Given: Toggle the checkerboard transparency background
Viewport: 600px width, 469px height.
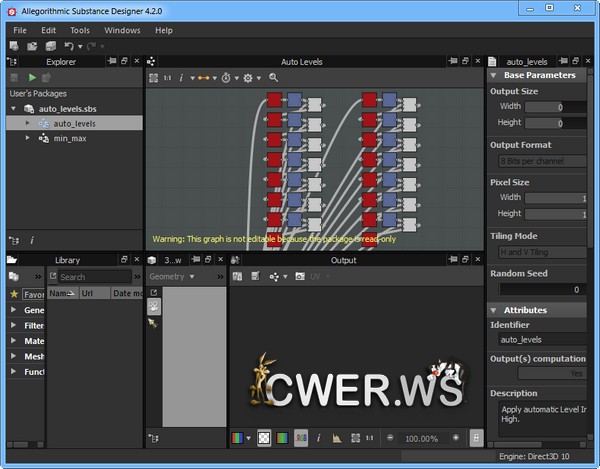Looking at the screenshot, I should 264,438.
